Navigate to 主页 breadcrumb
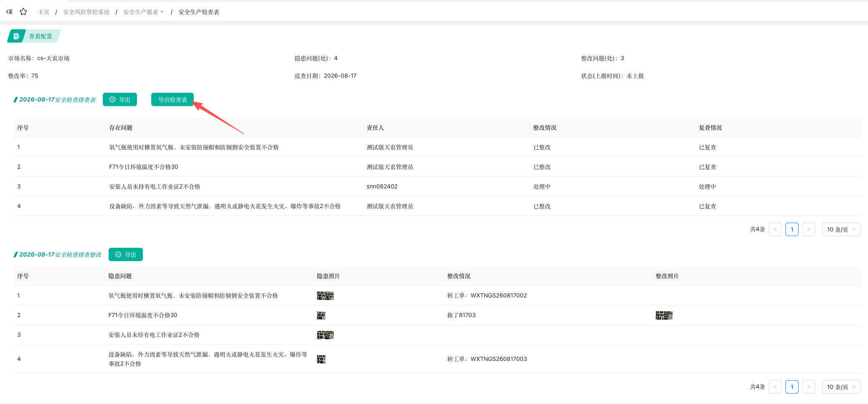 point(43,12)
